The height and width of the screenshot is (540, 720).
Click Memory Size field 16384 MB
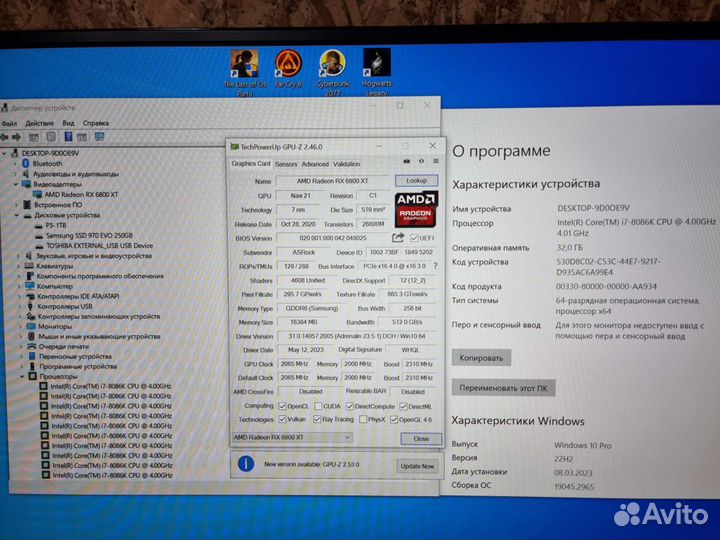pos(304,322)
